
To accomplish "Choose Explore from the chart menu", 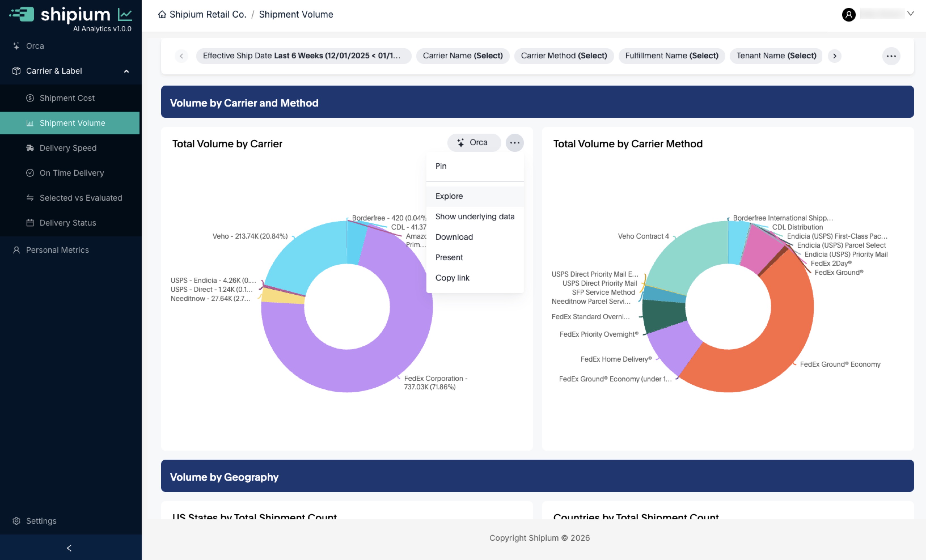I will pyautogui.click(x=449, y=196).
